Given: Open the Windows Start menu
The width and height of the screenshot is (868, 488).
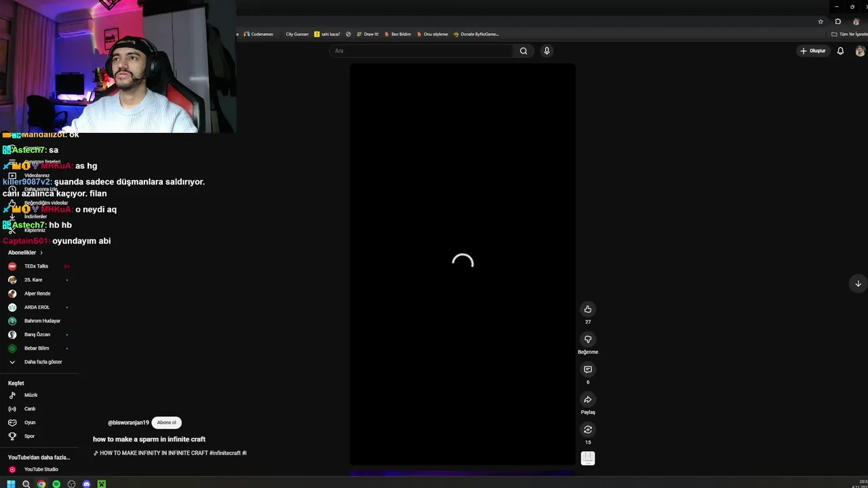Looking at the screenshot, I should click(x=11, y=484).
